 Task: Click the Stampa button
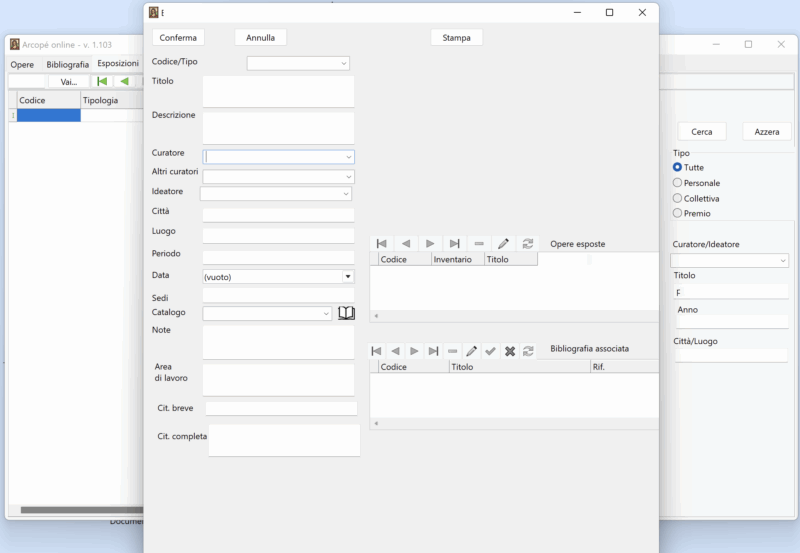tap(456, 38)
